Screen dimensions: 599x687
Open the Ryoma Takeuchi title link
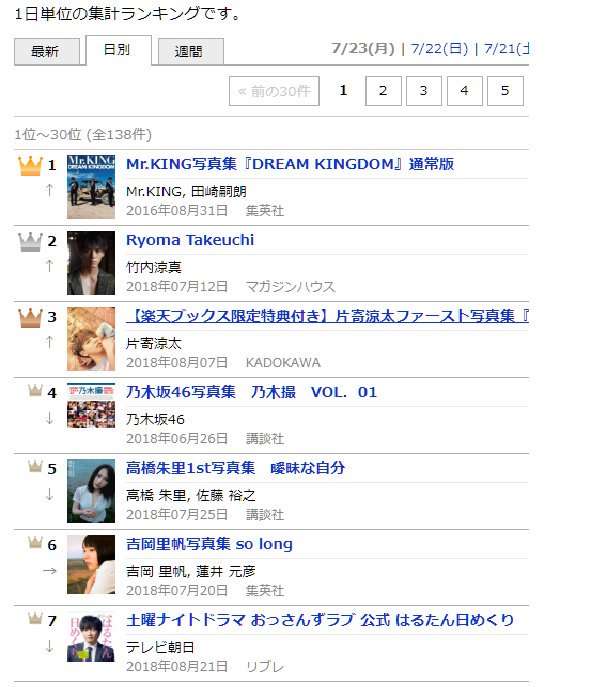(x=190, y=240)
